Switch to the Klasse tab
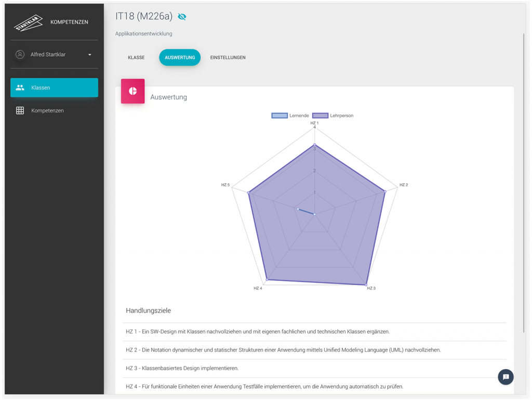The image size is (532, 400). click(x=136, y=58)
